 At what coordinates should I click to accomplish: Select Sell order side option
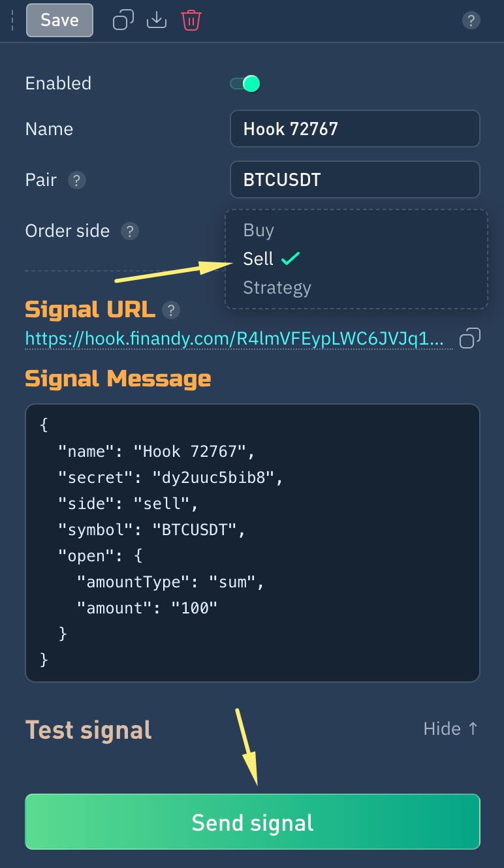(x=259, y=259)
